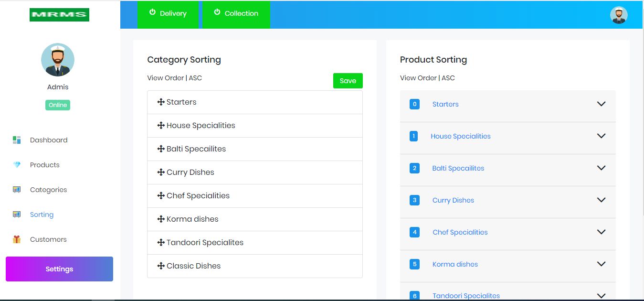Open the Sorting menu item
644x301 pixels.
pyautogui.click(x=42, y=215)
